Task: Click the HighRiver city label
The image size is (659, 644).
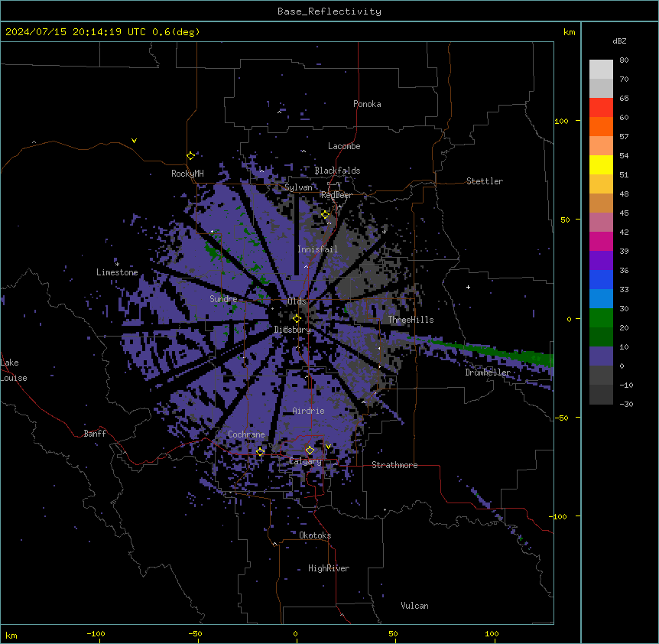Action: pos(329,568)
